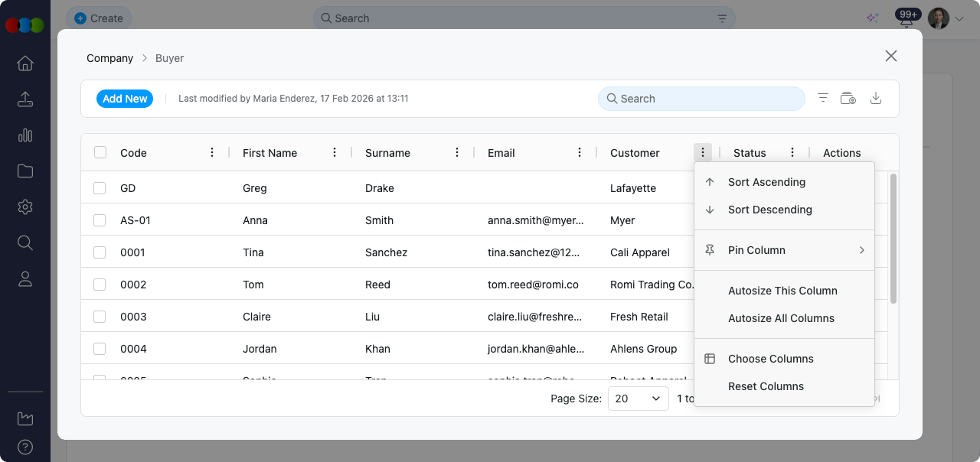Open the AI sparkle assistant icon

872,18
